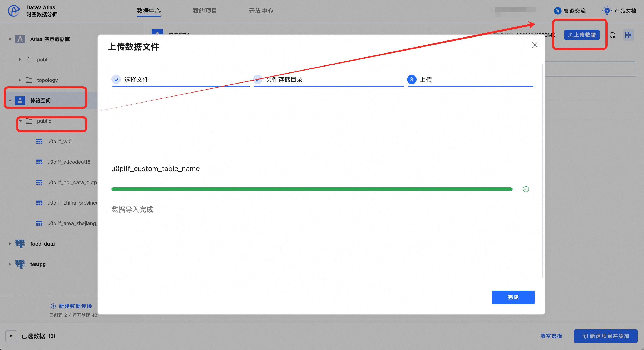The width and height of the screenshot is (644, 350).
Task: Click the 完成 button in dialog
Action: (513, 297)
